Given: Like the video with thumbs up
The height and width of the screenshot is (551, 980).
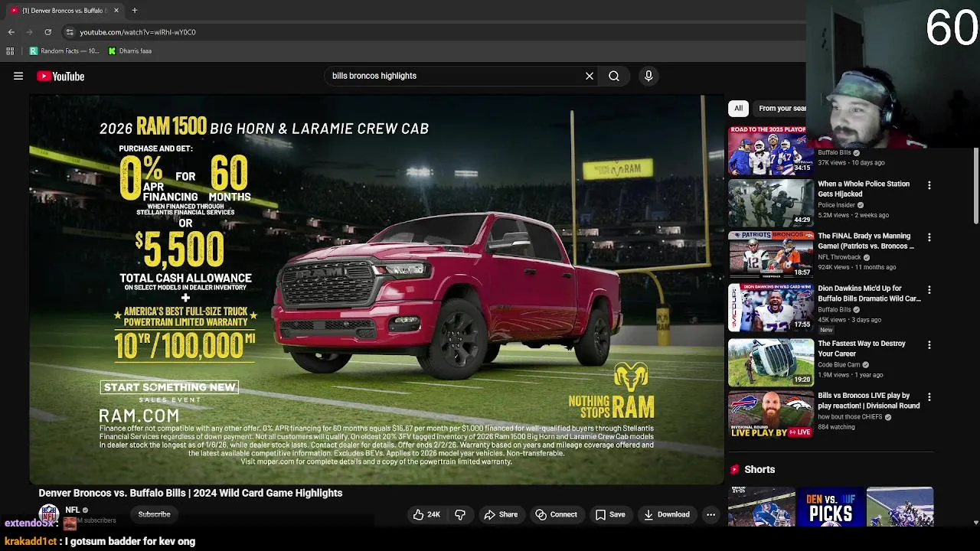Looking at the screenshot, I should point(426,514).
